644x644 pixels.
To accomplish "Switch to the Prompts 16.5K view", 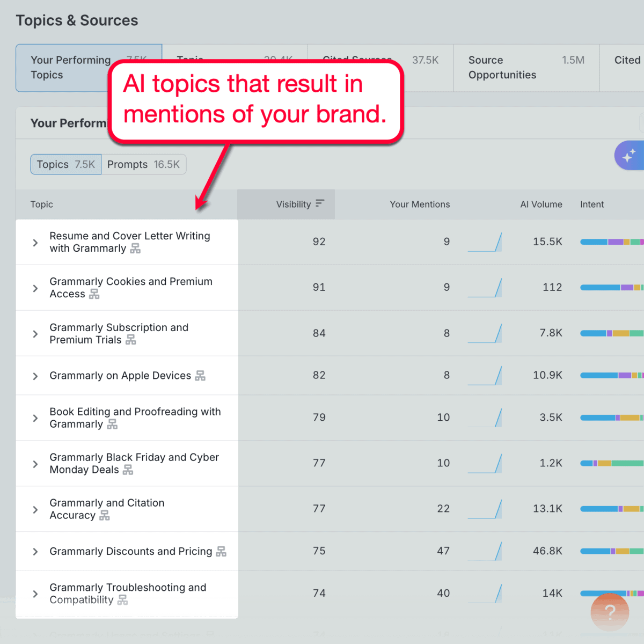I will pos(144,164).
